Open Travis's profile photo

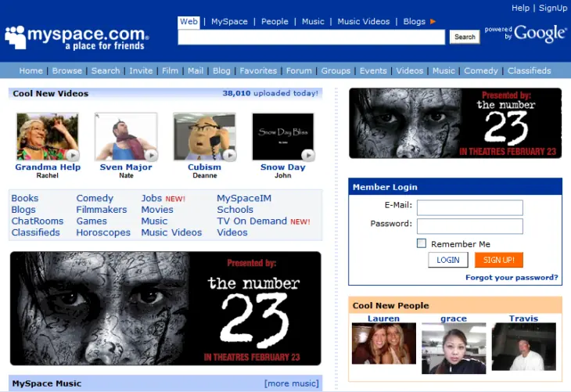click(x=523, y=347)
